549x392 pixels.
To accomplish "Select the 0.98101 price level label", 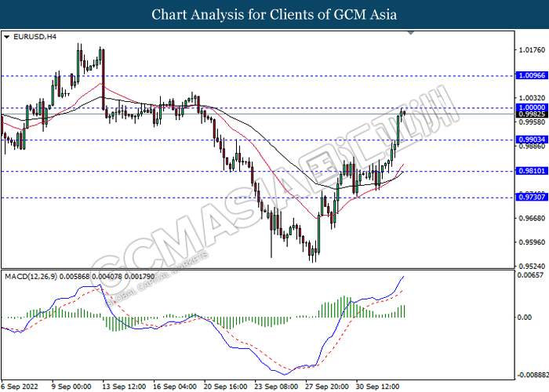I will (532, 171).
